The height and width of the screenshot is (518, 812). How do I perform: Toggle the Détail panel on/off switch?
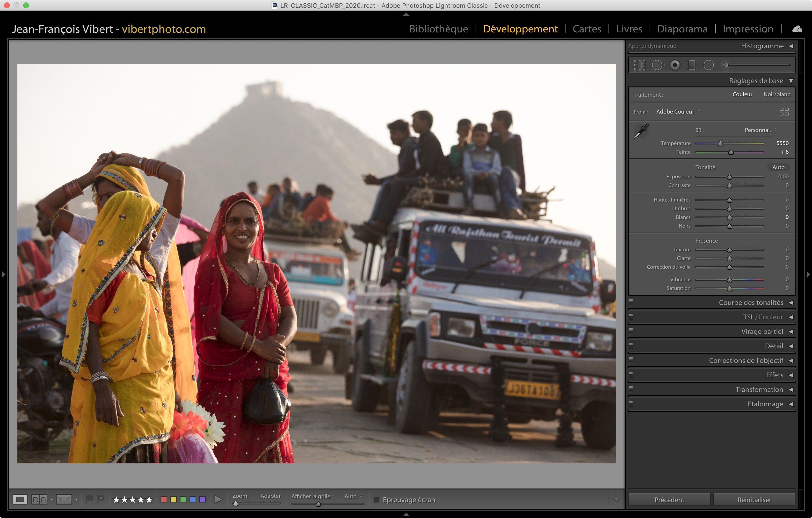point(631,345)
